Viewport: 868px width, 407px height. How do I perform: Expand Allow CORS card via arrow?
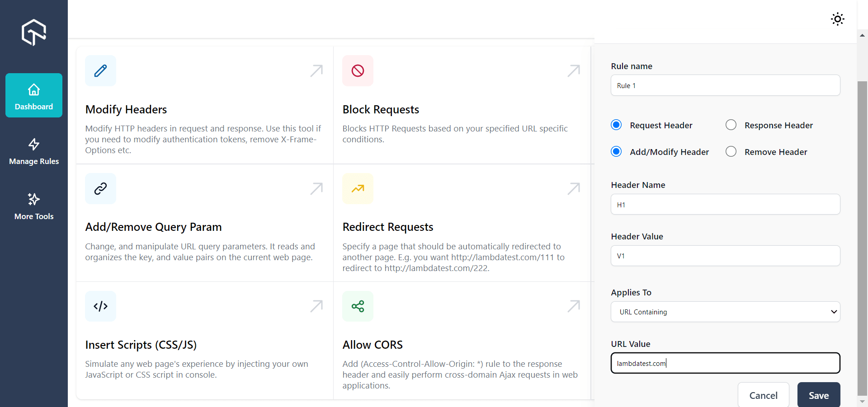pyautogui.click(x=574, y=306)
